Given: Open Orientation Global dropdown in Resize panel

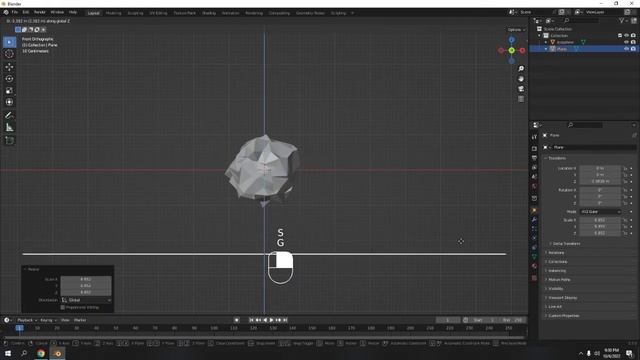Looking at the screenshot, I should point(86,300).
